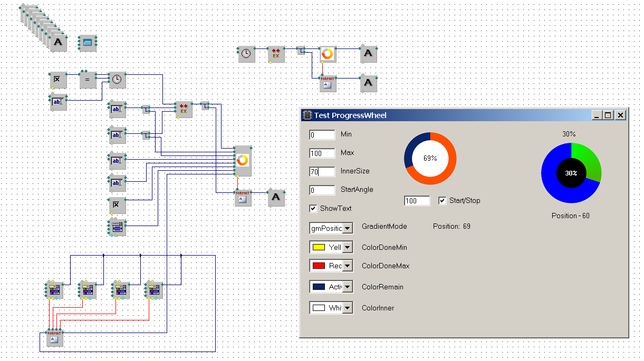Select the checkbox element left of the '=' element
The image size is (644, 361).
(x=58, y=80)
